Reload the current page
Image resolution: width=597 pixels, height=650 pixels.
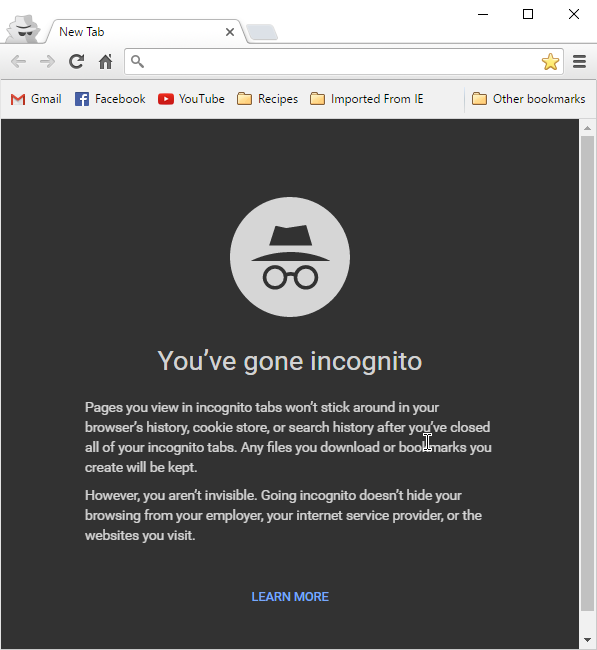tap(76, 61)
